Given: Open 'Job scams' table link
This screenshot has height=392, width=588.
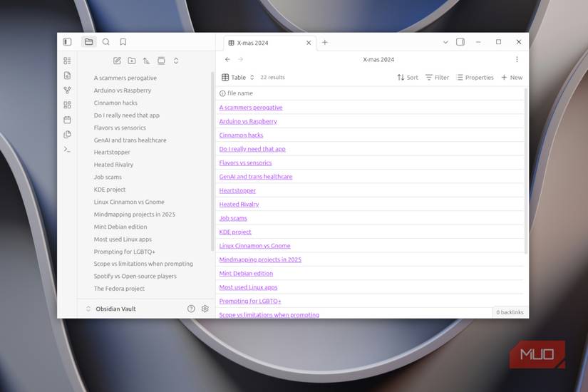Looking at the screenshot, I should point(233,218).
